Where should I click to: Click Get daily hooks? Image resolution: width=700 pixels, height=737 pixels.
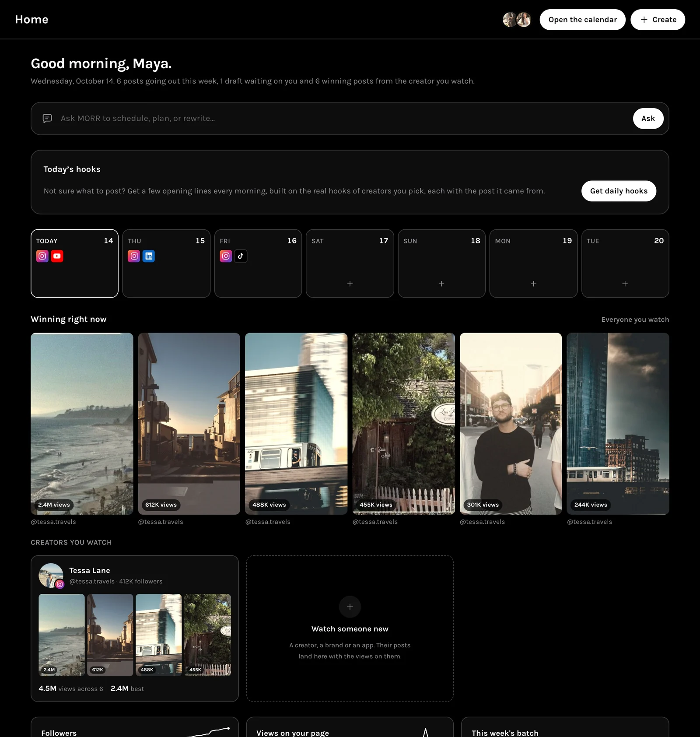(619, 191)
